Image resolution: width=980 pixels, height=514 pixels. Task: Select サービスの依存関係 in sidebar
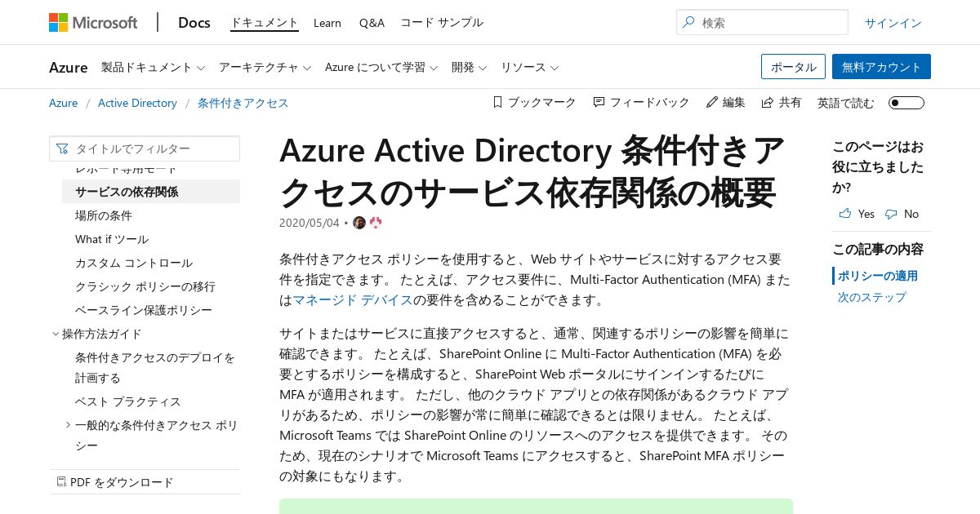(151, 192)
